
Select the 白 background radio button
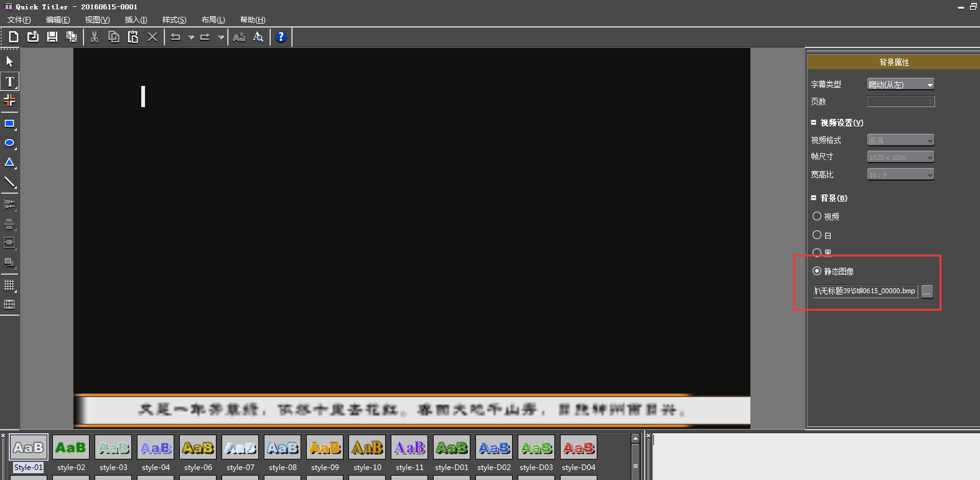[x=817, y=235]
